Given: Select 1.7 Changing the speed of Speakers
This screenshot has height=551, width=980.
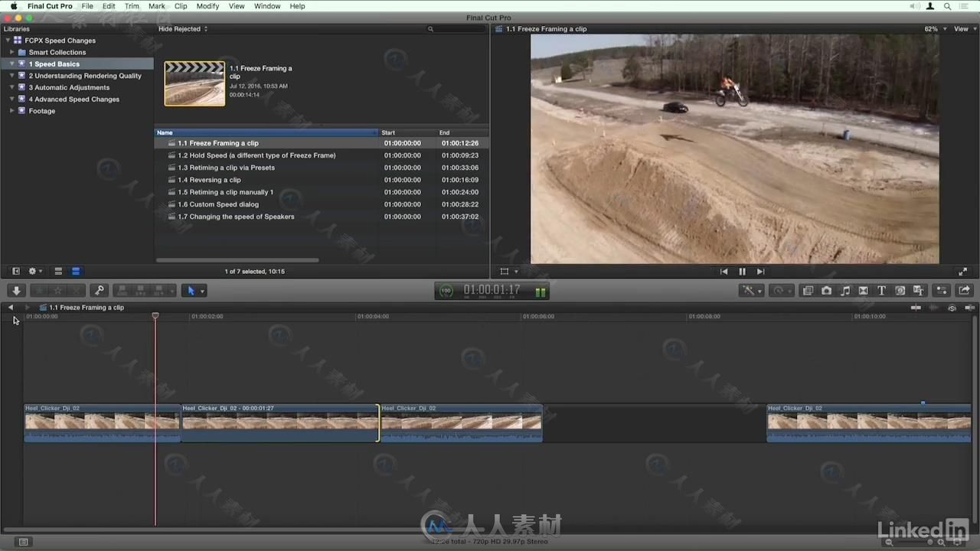Looking at the screenshot, I should click(322, 217).
